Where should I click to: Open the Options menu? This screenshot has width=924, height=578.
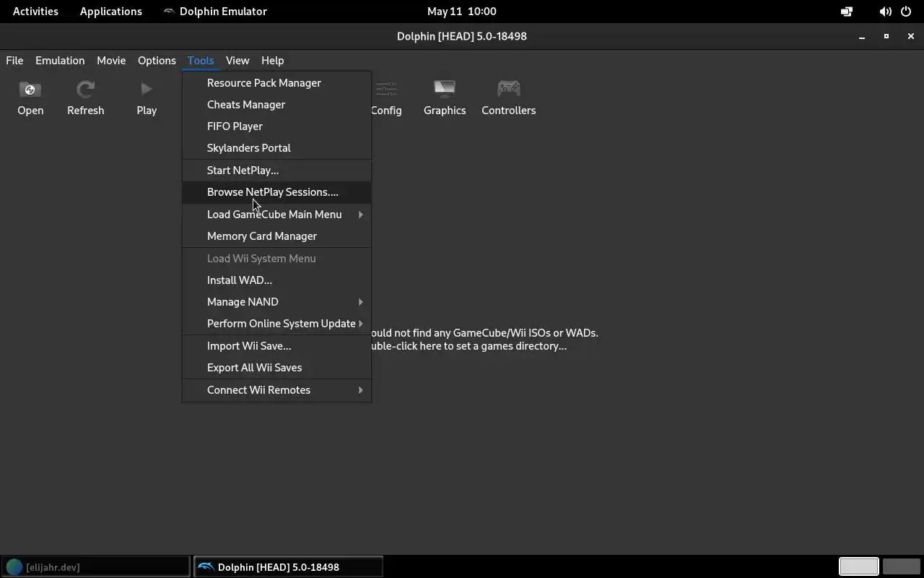click(157, 61)
